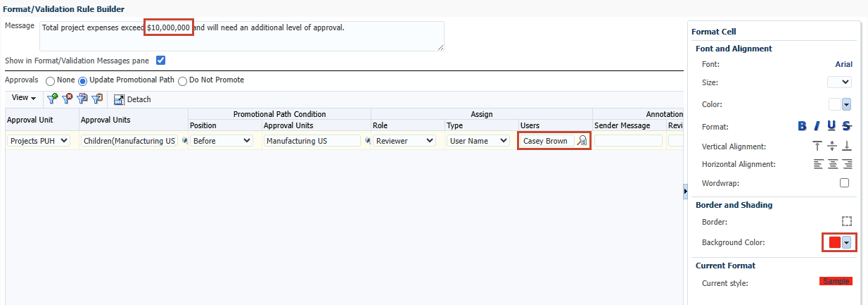This screenshot has height=305, width=868.
Task: Toggle strikethrough text format
Action: pyautogui.click(x=847, y=126)
